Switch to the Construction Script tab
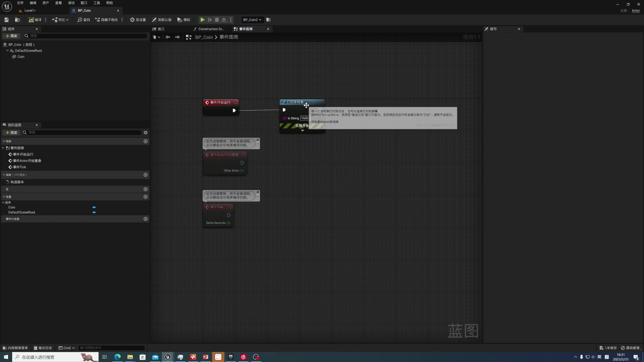The width and height of the screenshot is (644, 362). (209, 29)
